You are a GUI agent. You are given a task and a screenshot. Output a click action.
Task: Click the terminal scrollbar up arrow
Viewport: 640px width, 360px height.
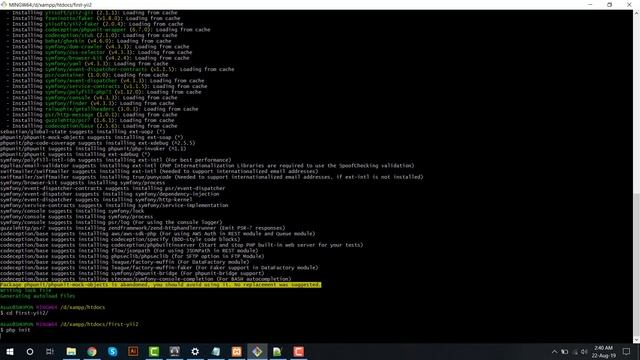(x=636, y=13)
